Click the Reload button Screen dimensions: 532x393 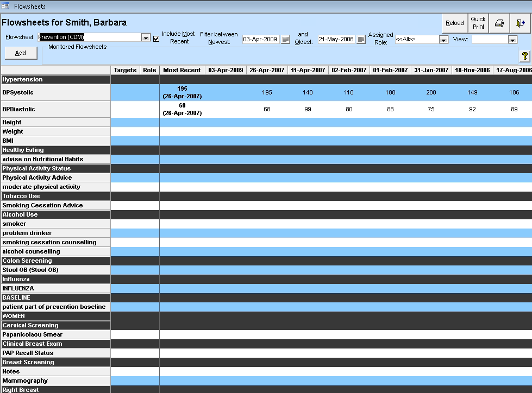(455, 23)
